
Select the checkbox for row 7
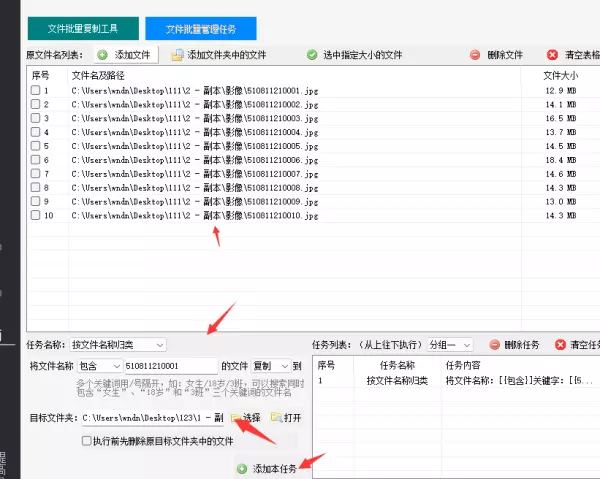(35, 173)
